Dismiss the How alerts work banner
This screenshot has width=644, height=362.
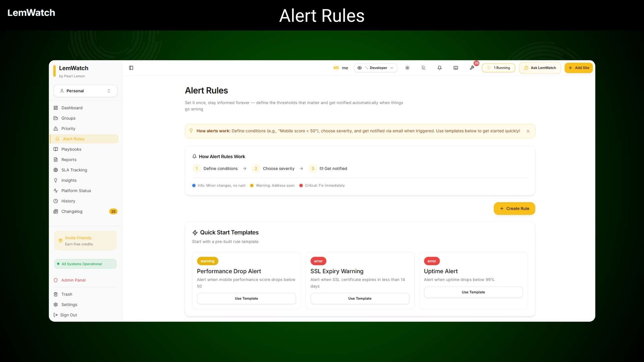[x=528, y=131]
